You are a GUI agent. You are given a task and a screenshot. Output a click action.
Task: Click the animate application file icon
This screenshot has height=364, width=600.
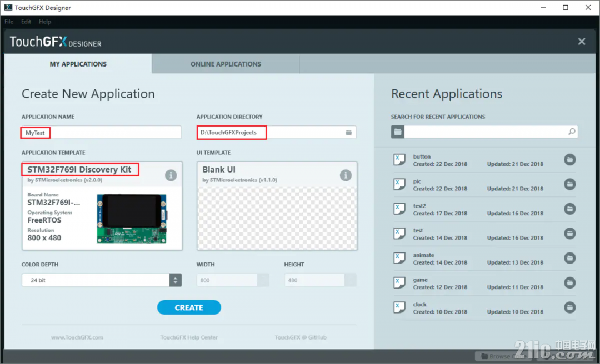point(399,258)
